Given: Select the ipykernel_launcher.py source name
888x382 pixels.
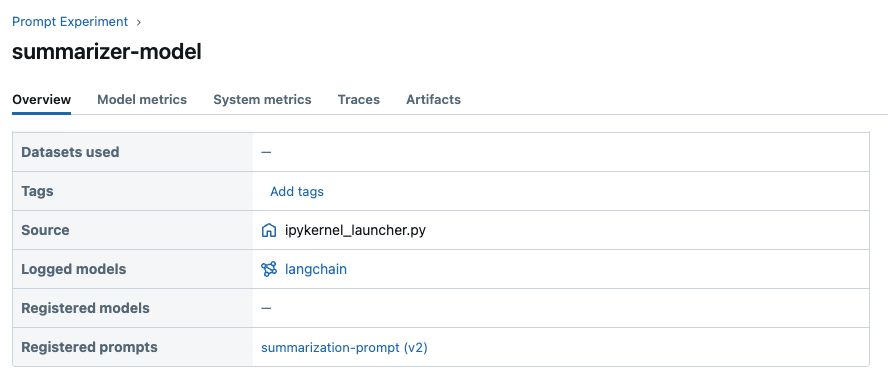Looking at the screenshot, I should point(355,230).
